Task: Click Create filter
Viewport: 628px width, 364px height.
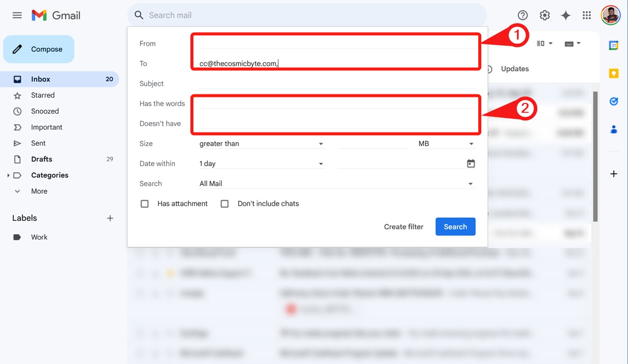Action: click(403, 226)
